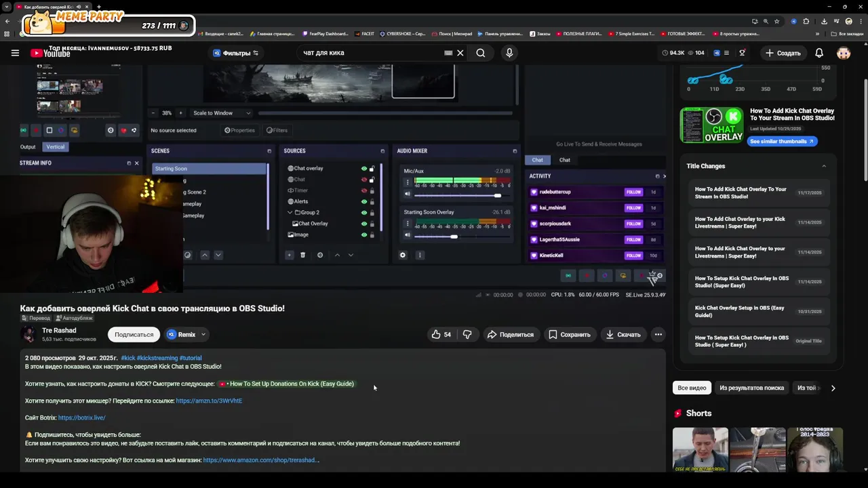Clear the search query with the X icon
Screen dimensions: 868x488
point(460,53)
